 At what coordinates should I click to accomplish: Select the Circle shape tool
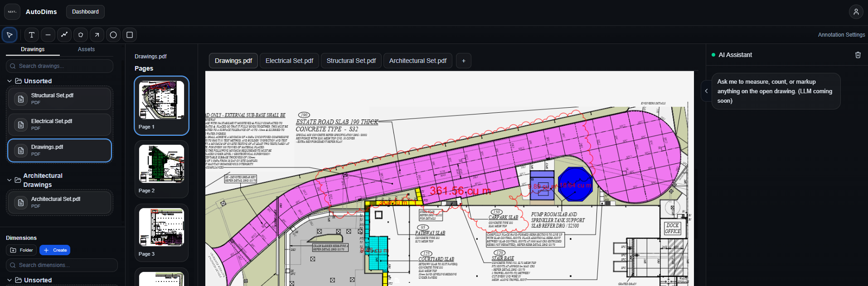coord(113,35)
